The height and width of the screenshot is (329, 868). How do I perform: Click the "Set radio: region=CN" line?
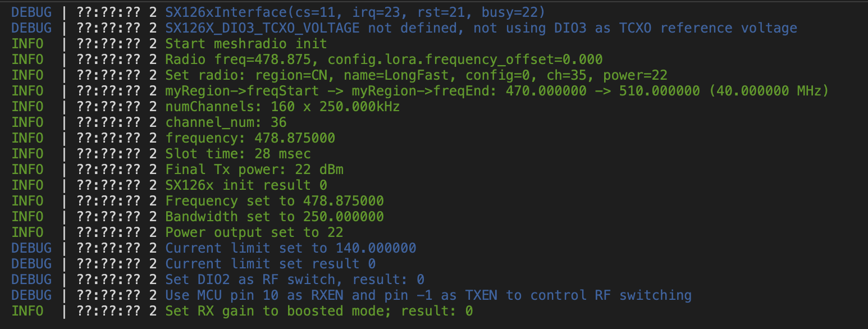coord(416,75)
